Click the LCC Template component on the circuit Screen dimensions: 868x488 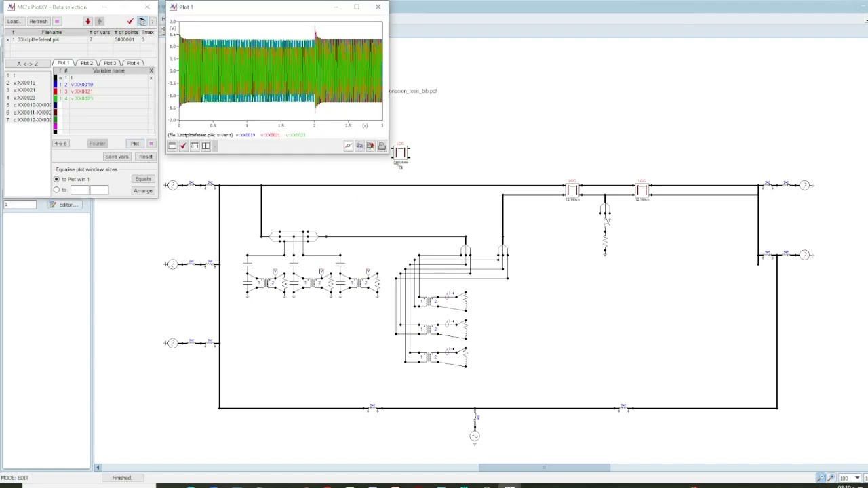tap(401, 154)
